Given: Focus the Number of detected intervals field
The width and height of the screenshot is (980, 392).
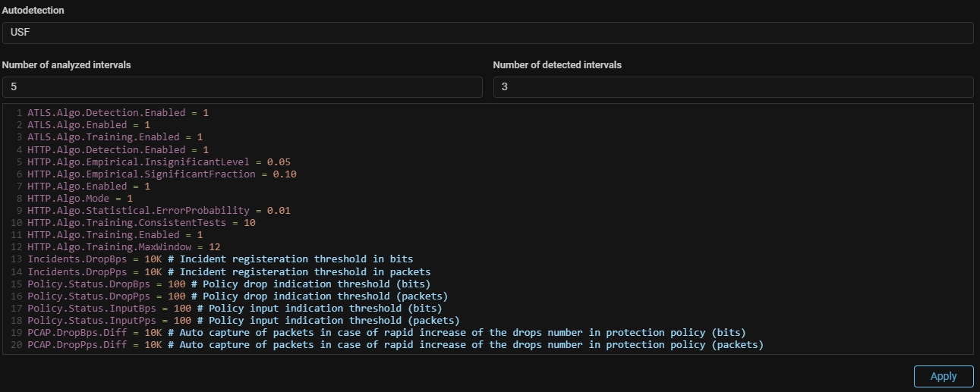Looking at the screenshot, I should point(733,87).
